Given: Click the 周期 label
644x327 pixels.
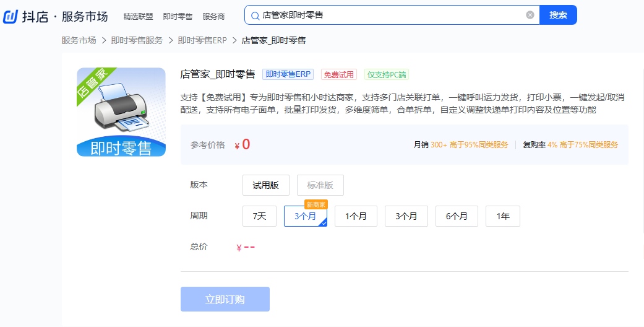Looking at the screenshot, I should [199, 216].
